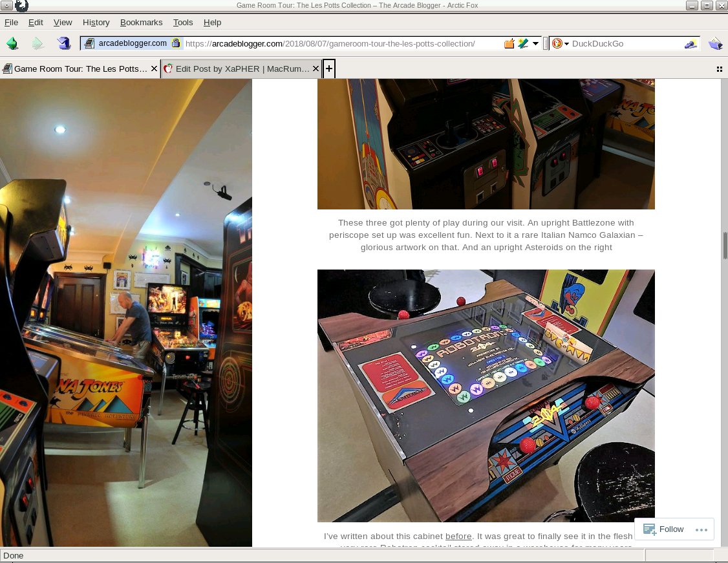Click the toolbar drag handle before search box
728x563 pixels.
(545, 43)
